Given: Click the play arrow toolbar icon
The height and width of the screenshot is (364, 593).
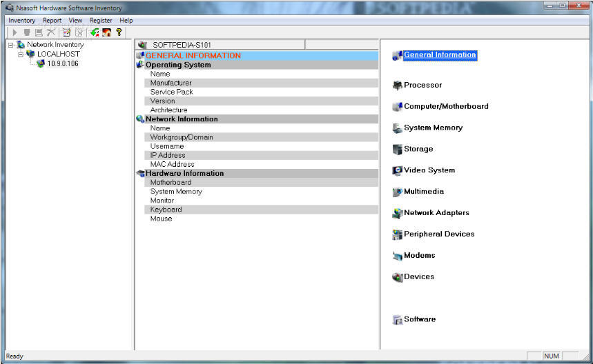Looking at the screenshot, I should (14, 32).
